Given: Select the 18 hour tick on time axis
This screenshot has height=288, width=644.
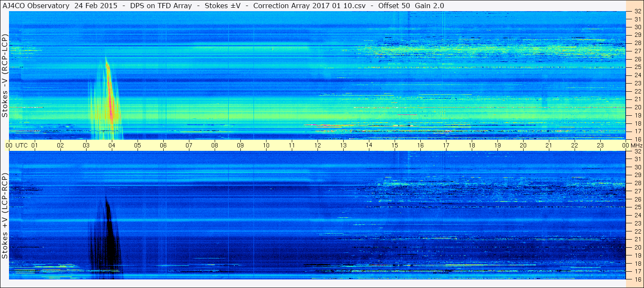Looking at the screenshot, I should 472,145.
